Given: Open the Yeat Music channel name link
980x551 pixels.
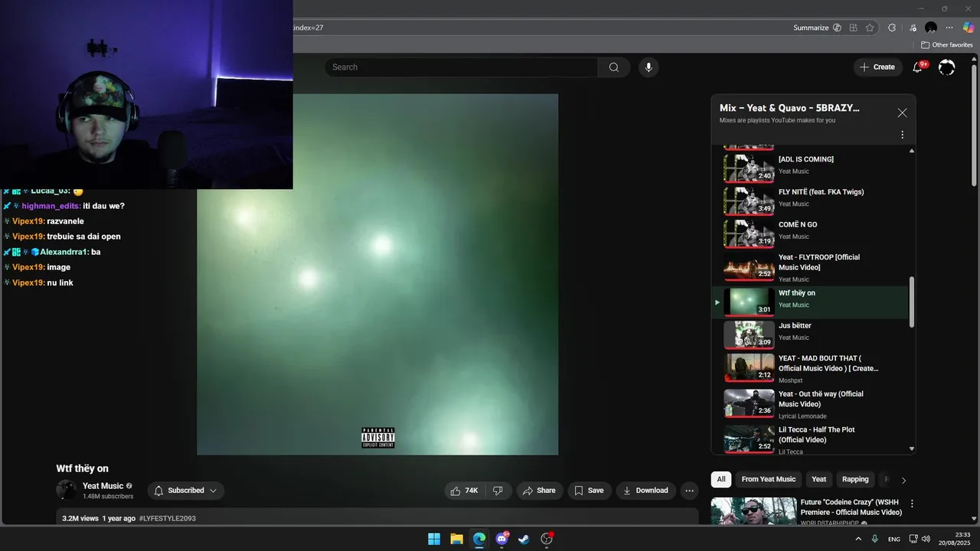Looking at the screenshot, I should click(x=103, y=486).
